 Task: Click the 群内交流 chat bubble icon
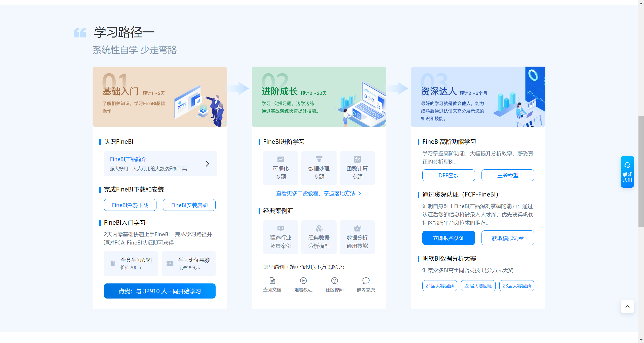tap(366, 281)
